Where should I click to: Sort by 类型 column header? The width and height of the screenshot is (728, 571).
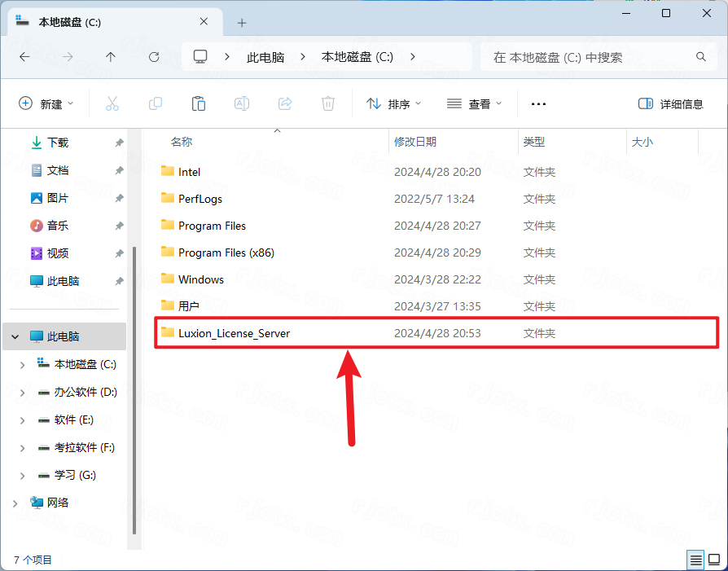tap(534, 142)
